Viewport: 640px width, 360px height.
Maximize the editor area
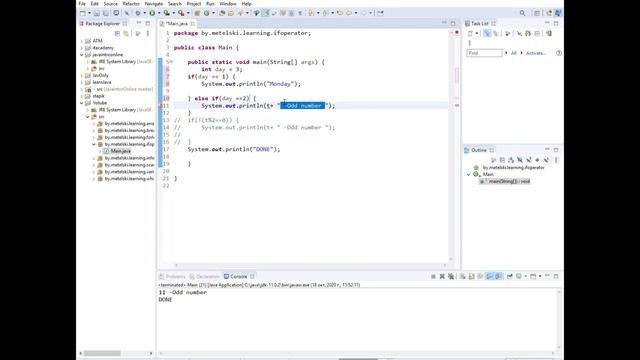pyautogui.click(x=453, y=24)
